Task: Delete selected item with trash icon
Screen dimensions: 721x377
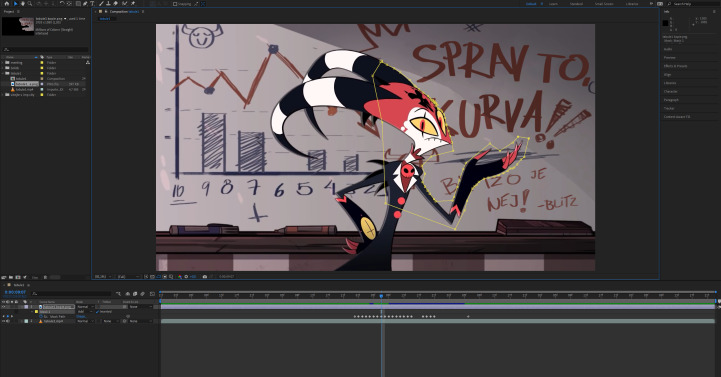Action: coord(45,277)
